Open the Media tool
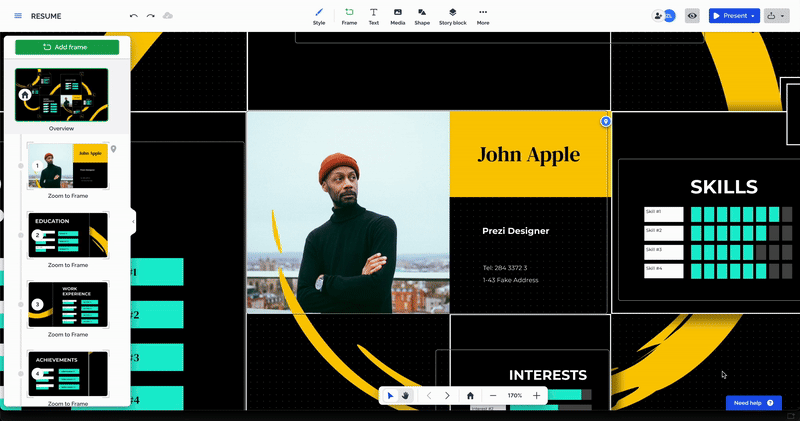 click(x=397, y=16)
